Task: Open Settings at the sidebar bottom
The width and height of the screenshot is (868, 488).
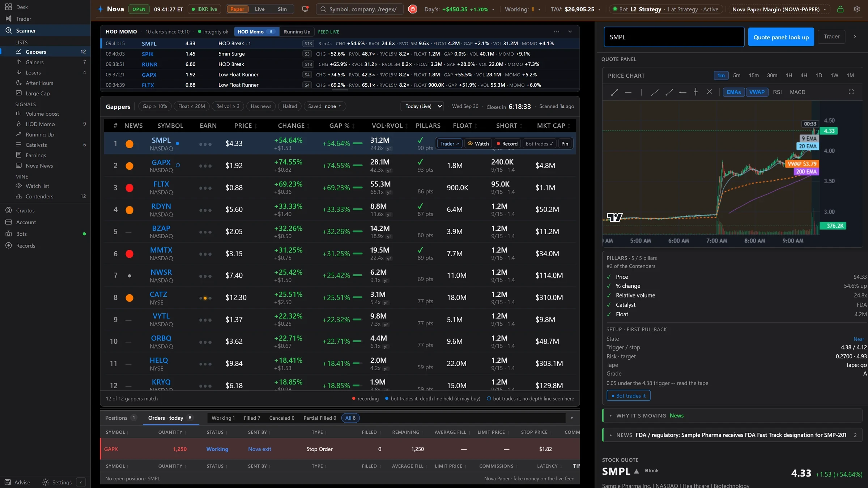Action: point(57,482)
